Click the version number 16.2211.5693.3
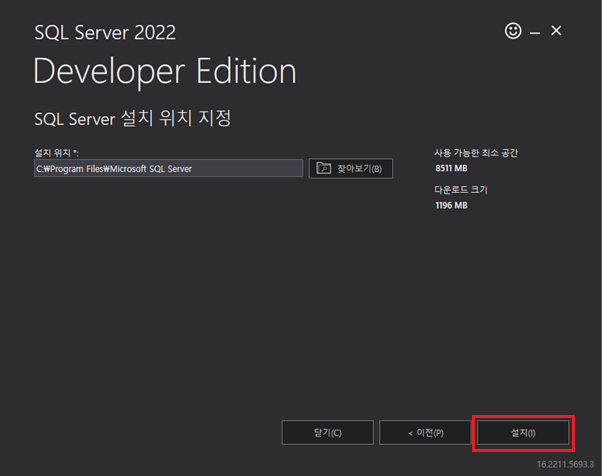602x476 pixels. click(565, 464)
